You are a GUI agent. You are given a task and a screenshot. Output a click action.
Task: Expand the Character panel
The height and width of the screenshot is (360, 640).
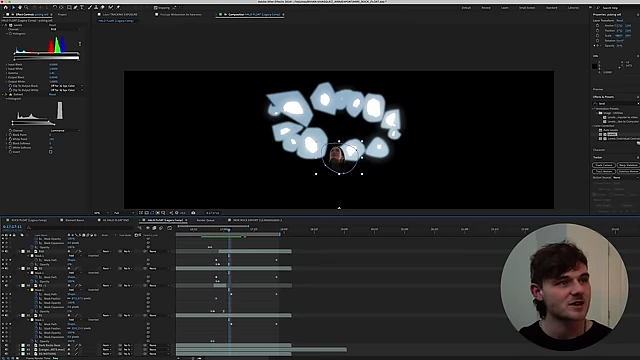pos(599,150)
